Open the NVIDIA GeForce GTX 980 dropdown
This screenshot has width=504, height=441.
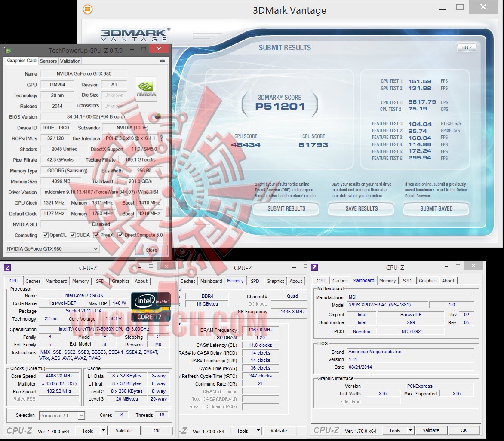(x=52, y=248)
